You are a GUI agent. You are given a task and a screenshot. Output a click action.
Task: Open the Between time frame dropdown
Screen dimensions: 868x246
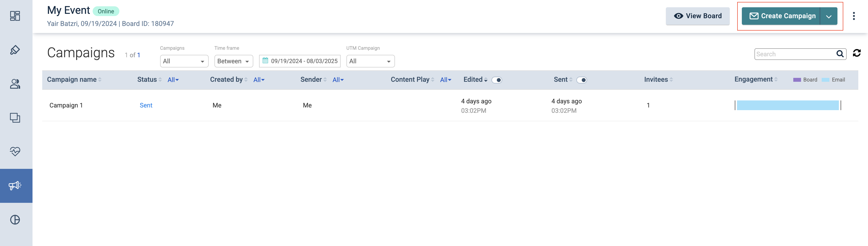[233, 61]
